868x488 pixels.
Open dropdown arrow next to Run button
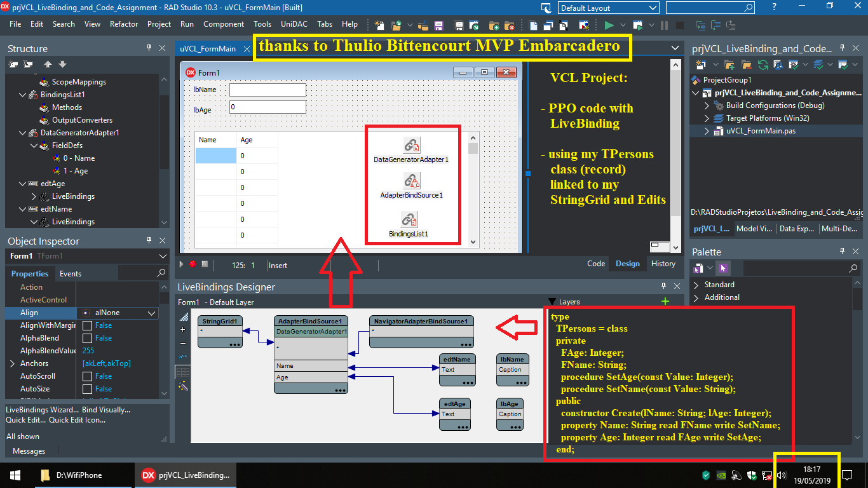coord(623,25)
